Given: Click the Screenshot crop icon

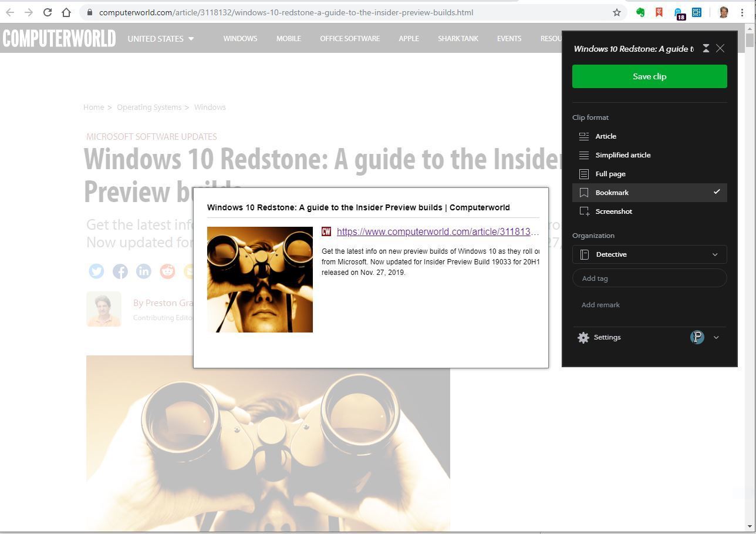Looking at the screenshot, I should [584, 211].
